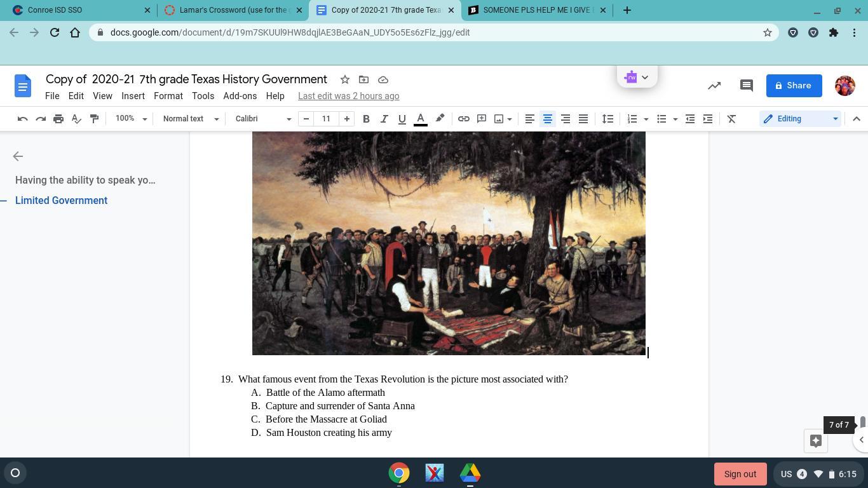Apply numbered list formatting

click(x=632, y=119)
